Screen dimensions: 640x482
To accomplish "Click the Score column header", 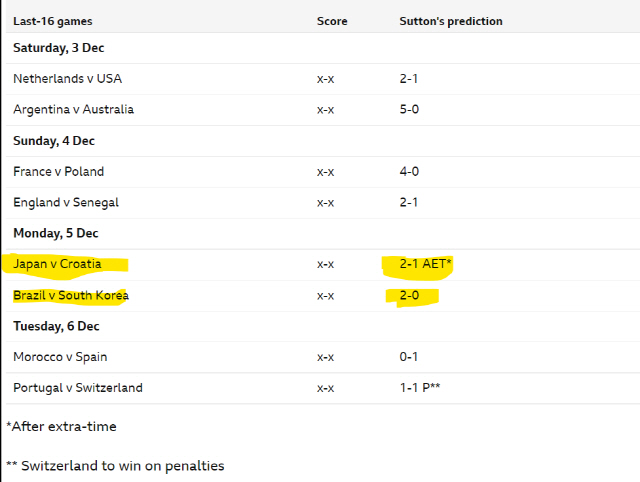I will [x=332, y=21].
